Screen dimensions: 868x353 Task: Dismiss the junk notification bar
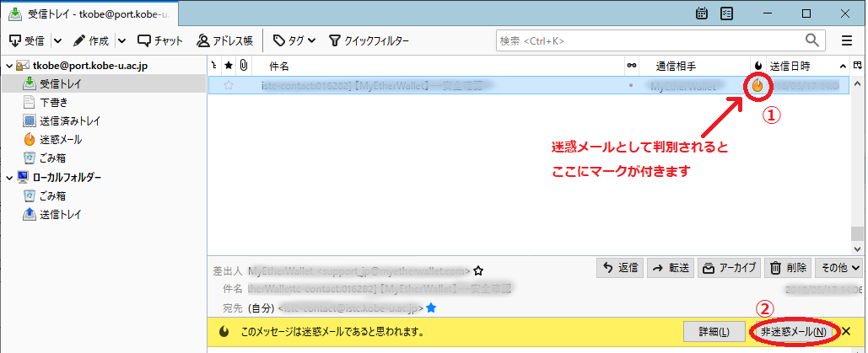tap(847, 331)
